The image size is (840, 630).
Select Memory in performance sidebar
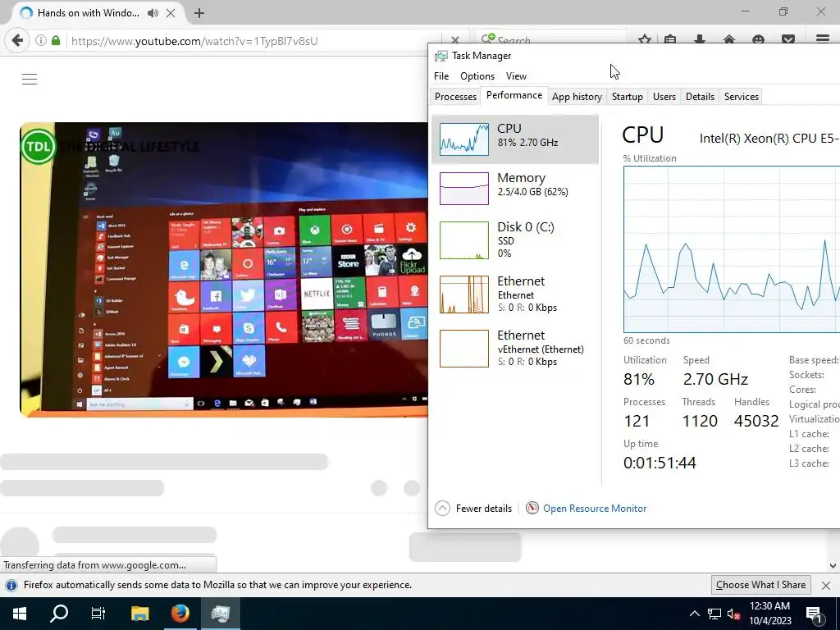click(x=515, y=188)
